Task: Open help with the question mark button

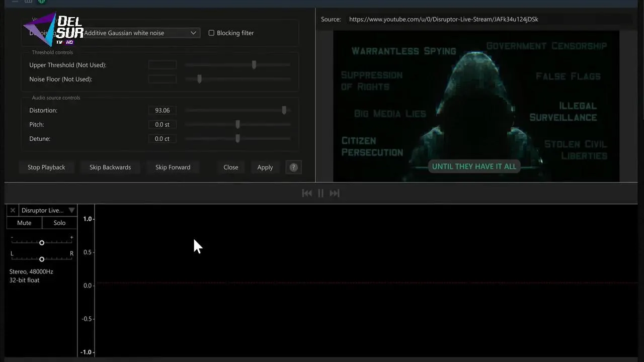Action: [x=294, y=167]
